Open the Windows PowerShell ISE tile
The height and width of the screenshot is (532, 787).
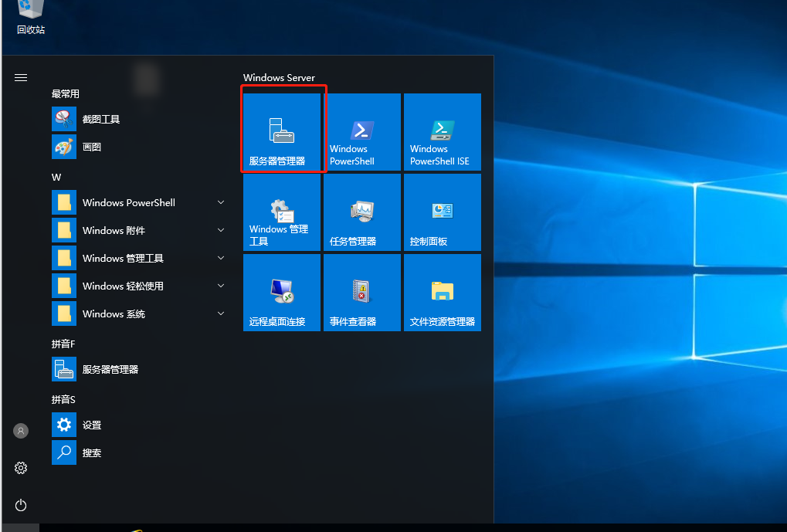(443, 132)
